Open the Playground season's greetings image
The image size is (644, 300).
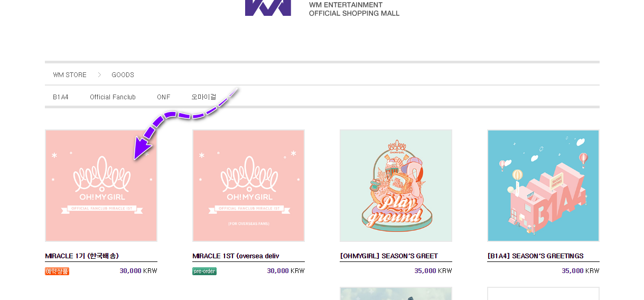[x=396, y=185]
